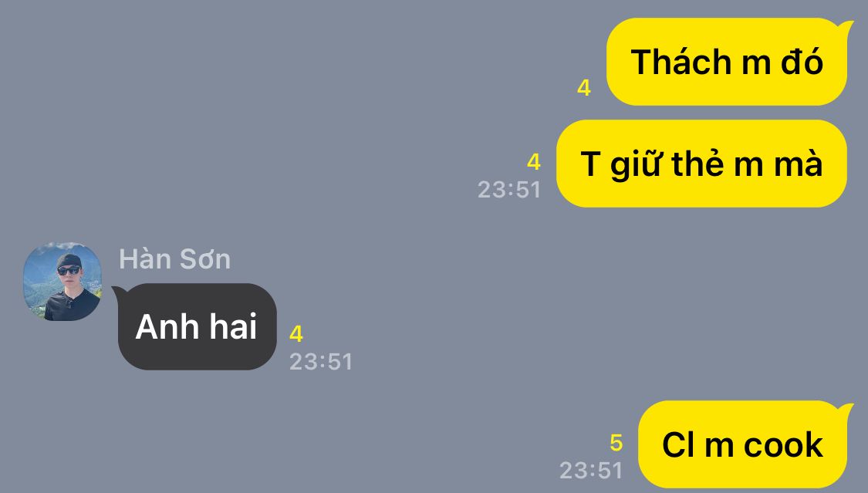868x493 pixels.
Task: Tap the sender name Hàn Sơn
Action: [x=175, y=259]
